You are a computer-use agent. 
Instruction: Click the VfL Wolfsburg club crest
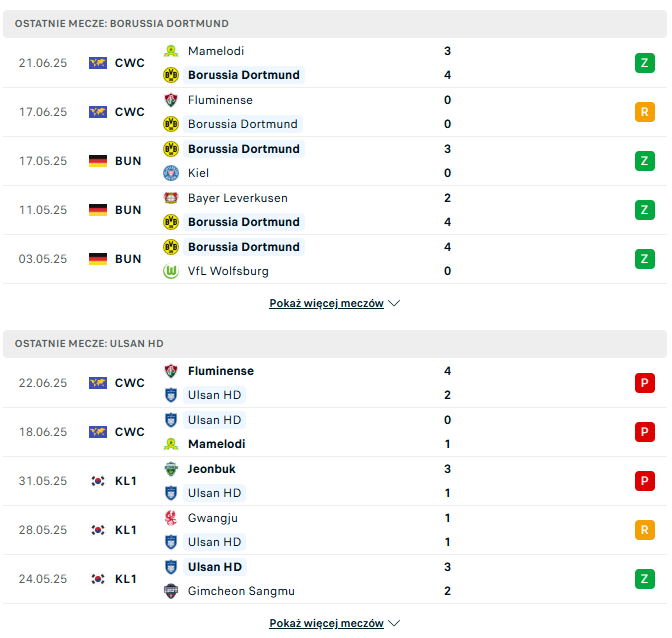point(171,271)
